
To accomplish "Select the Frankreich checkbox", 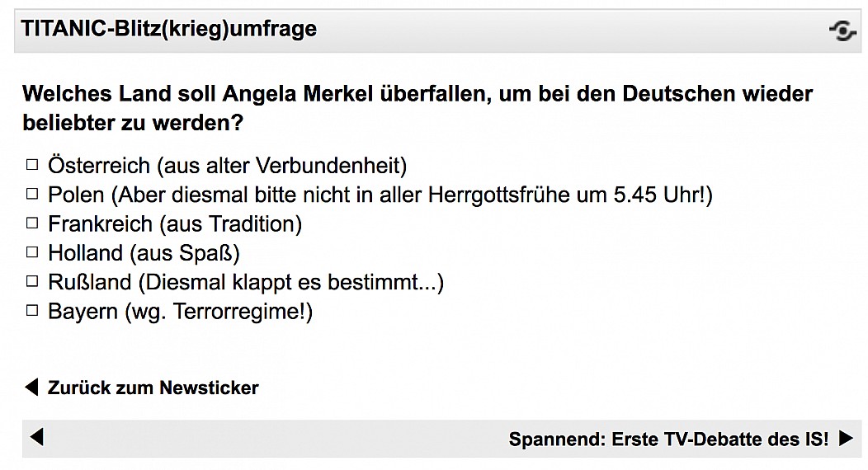I will click(32, 223).
